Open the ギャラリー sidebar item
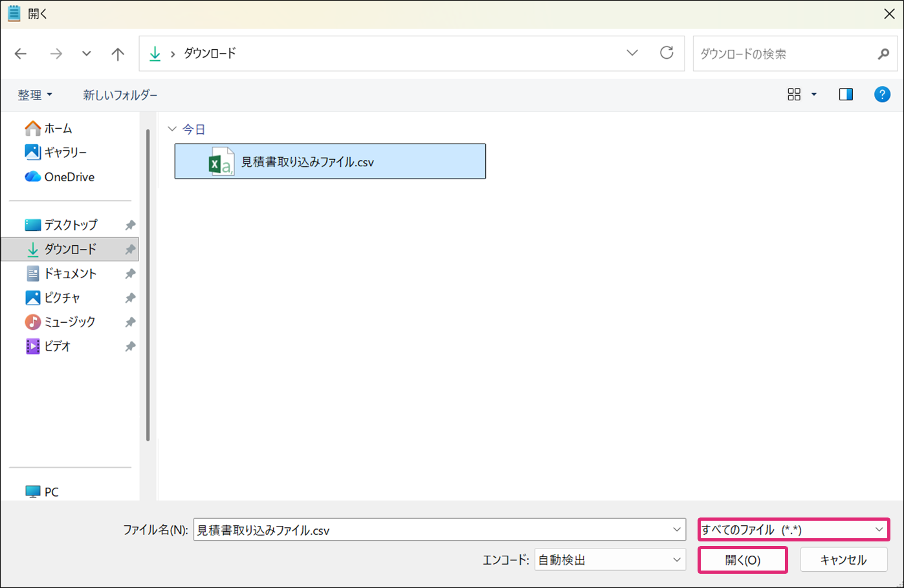This screenshot has width=904, height=588. tap(65, 152)
